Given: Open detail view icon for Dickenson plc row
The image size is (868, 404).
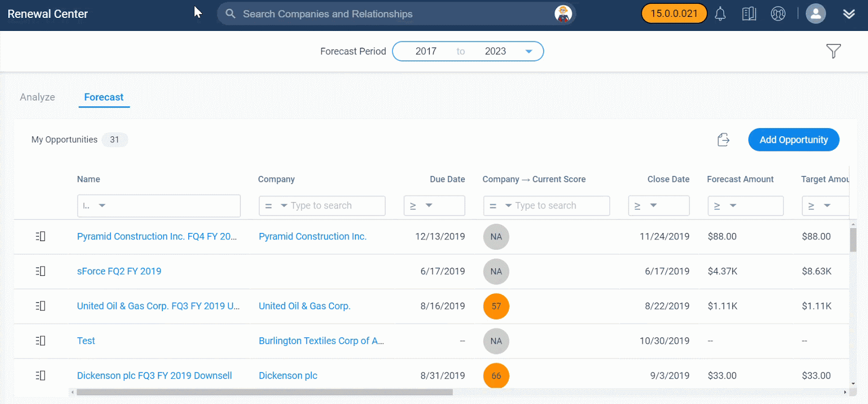Looking at the screenshot, I should click(x=41, y=375).
